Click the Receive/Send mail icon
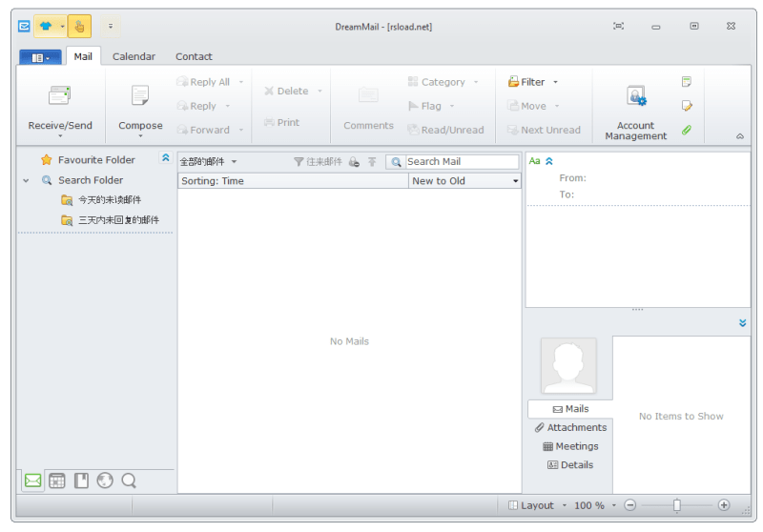763x532 pixels. (60, 95)
